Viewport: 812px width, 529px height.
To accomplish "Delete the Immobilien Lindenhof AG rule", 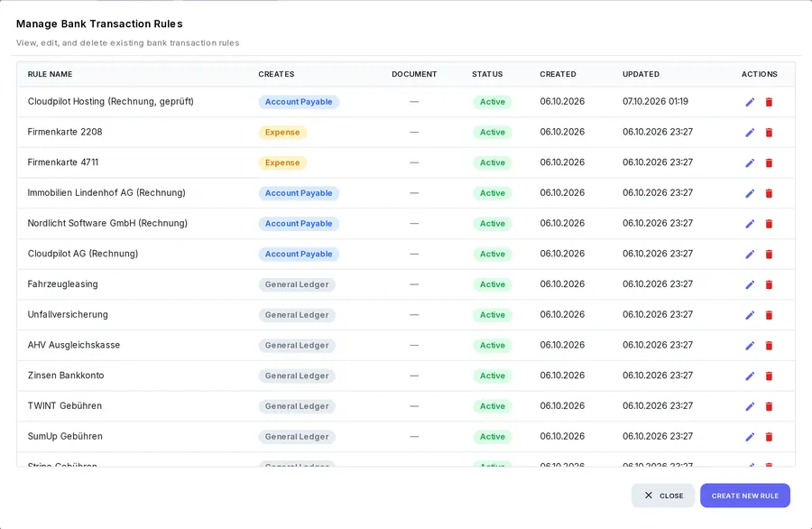I will tap(769, 193).
